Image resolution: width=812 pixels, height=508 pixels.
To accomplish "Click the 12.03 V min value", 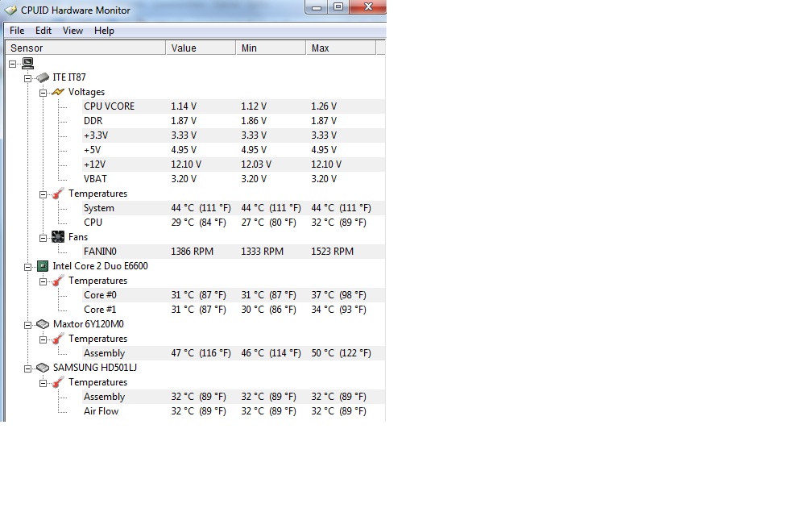I will (256, 164).
